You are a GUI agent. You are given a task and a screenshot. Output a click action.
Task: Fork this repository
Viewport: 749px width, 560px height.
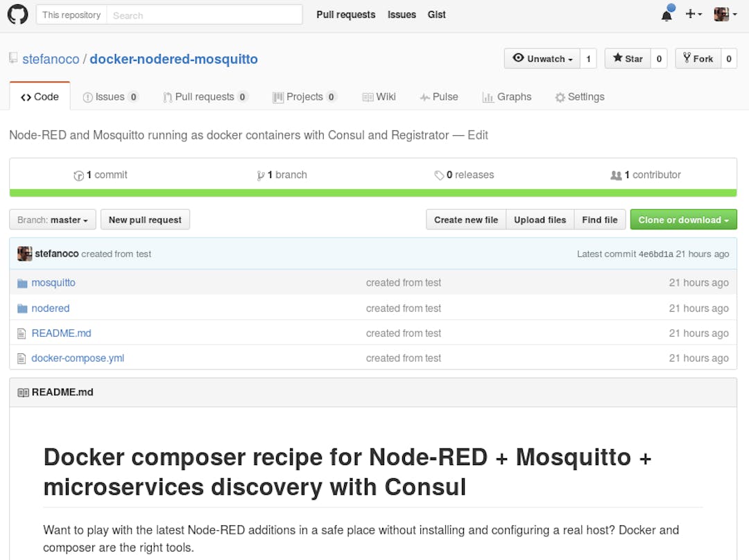coord(698,58)
